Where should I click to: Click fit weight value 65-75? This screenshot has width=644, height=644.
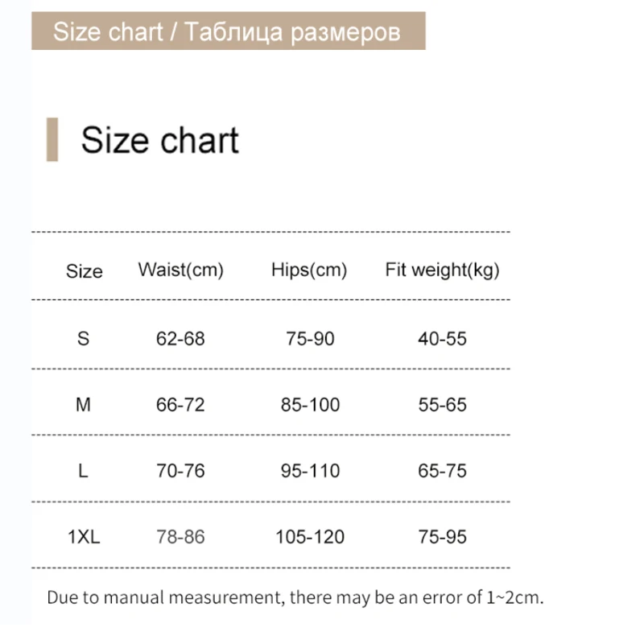[442, 471]
